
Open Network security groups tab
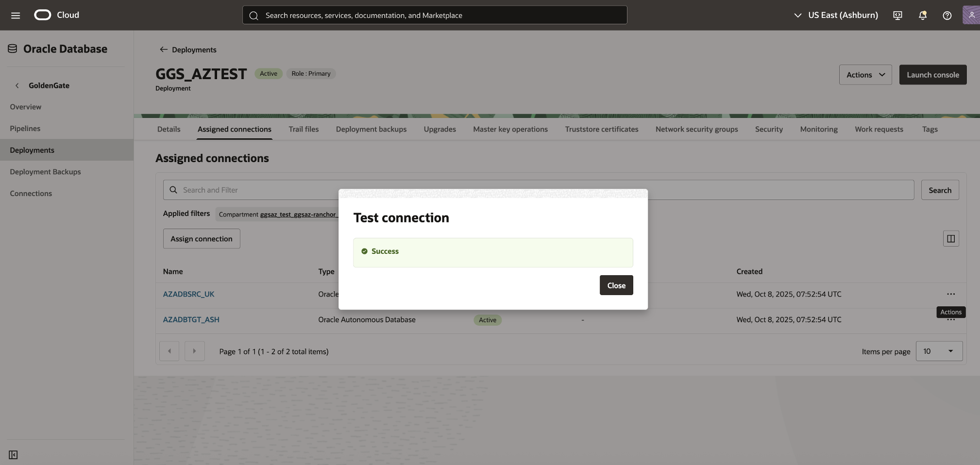[x=697, y=129]
